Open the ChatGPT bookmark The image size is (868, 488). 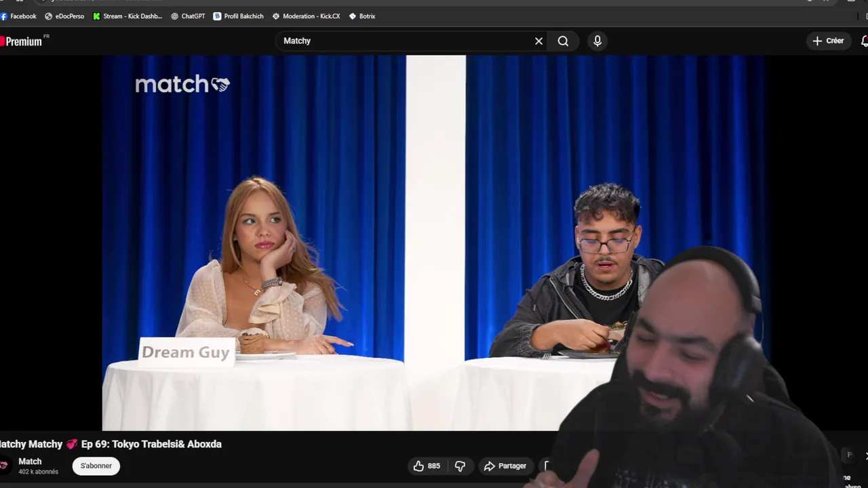tap(188, 16)
